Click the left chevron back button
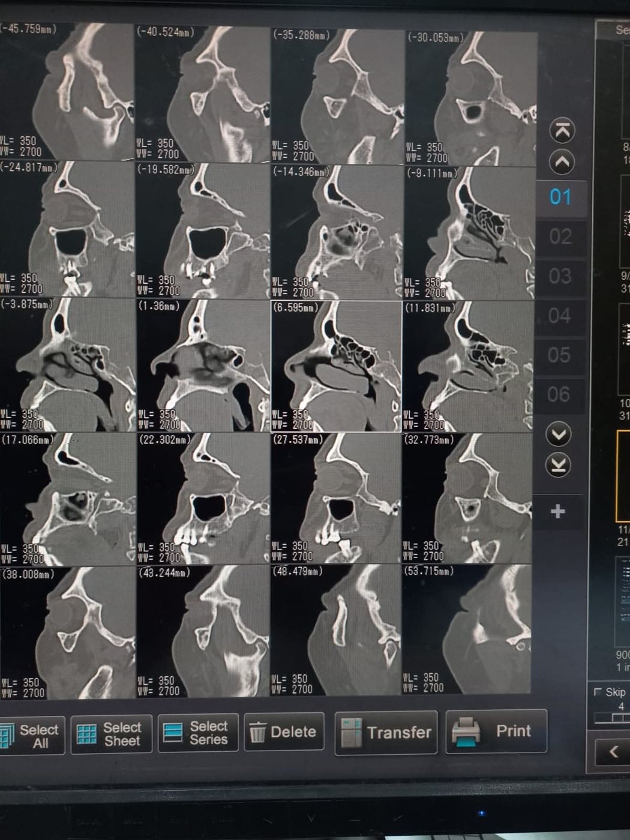 click(613, 751)
